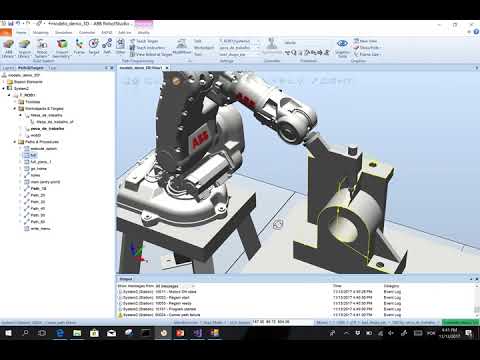This screenshot has height=360, width=480.
Task: Select the Corner path failure message
Action: pyautogui.click(x=162, y=315)
